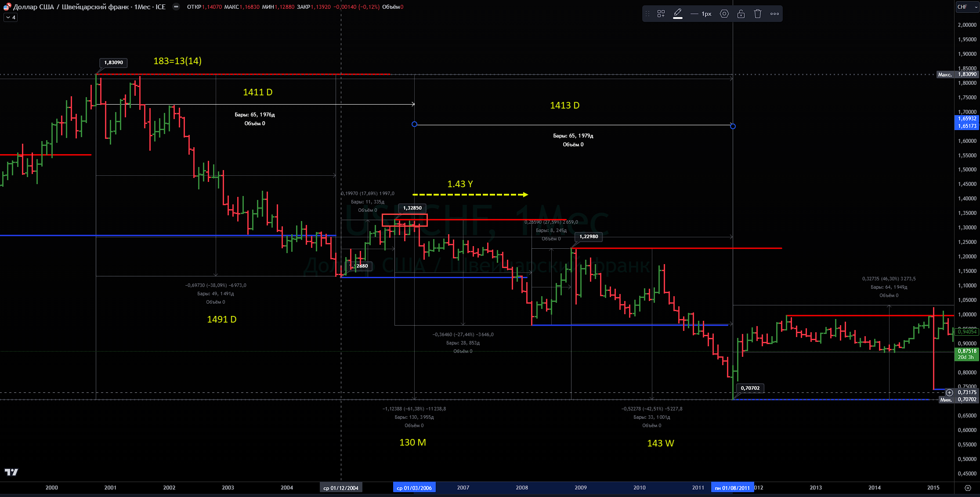Click the 0,70702 price callout on chart
The width and height of the screenshot is (980, 497).
(750, 388)
